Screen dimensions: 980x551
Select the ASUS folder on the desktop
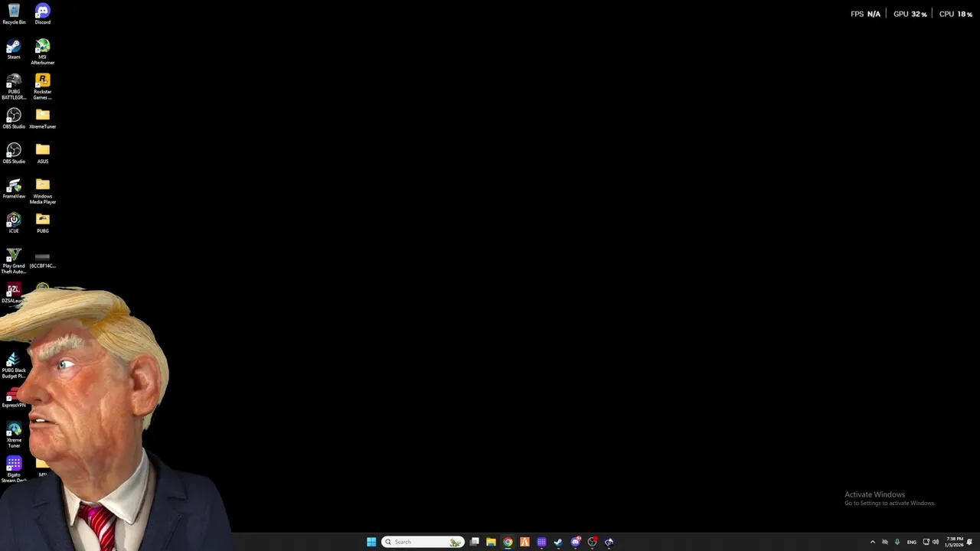[43, 153]
